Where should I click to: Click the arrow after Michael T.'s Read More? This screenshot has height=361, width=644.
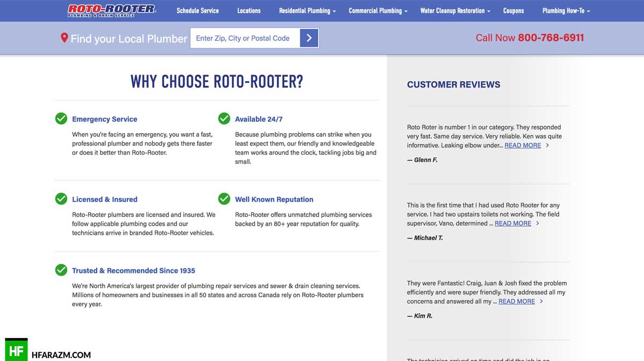pyautogui.click(x=538, y=223)
